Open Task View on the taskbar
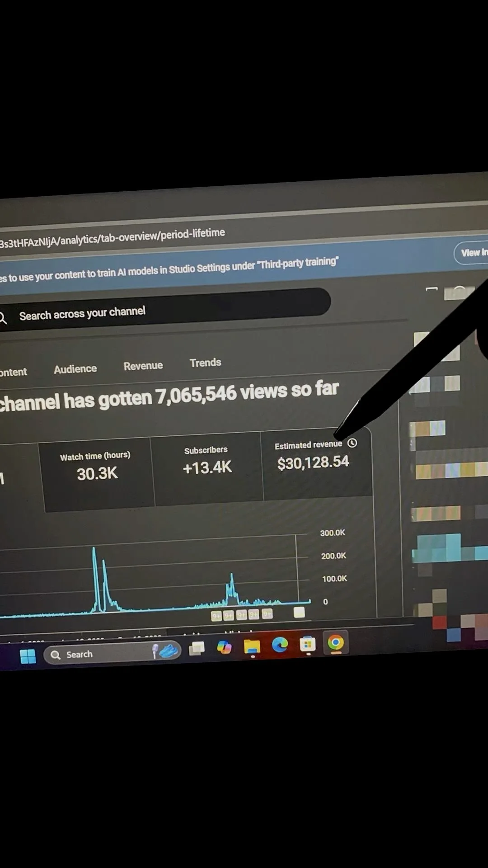Viewport: 488px width, 868px height. click(x=197, y=649)
